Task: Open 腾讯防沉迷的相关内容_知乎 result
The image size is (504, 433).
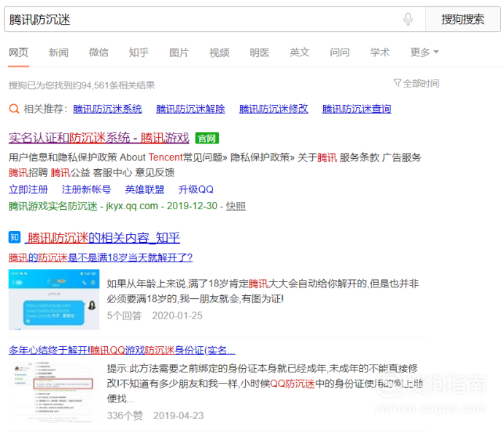Action: tap(103, 238)
